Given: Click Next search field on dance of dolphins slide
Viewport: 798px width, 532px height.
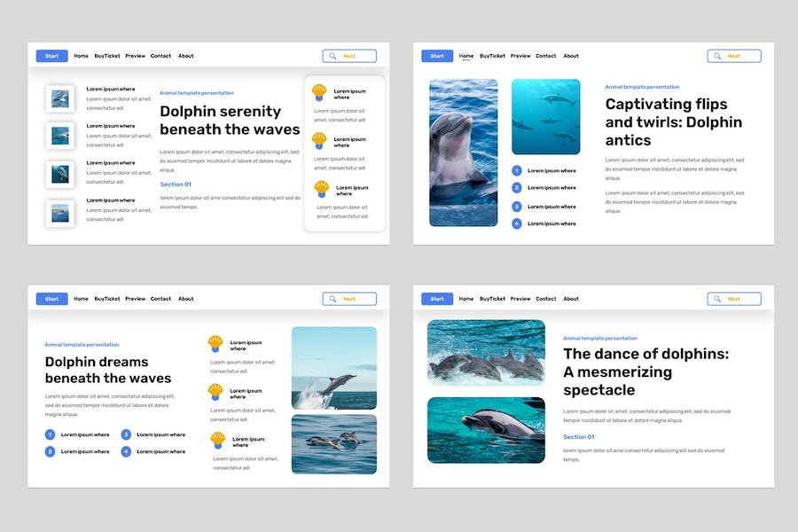Looking at the screenshot, I should pos(734,299).
